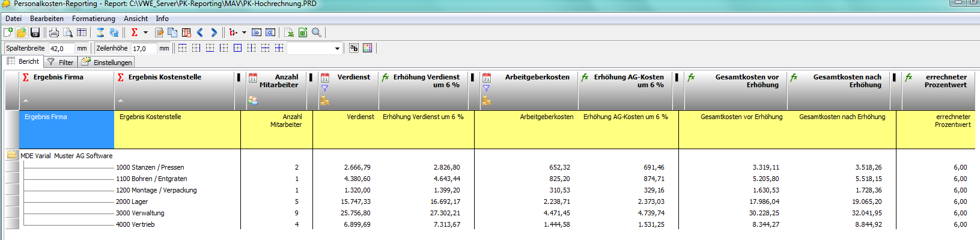Refresh data with blue arrows icon
Screen dimensions: 980x240
114,32
